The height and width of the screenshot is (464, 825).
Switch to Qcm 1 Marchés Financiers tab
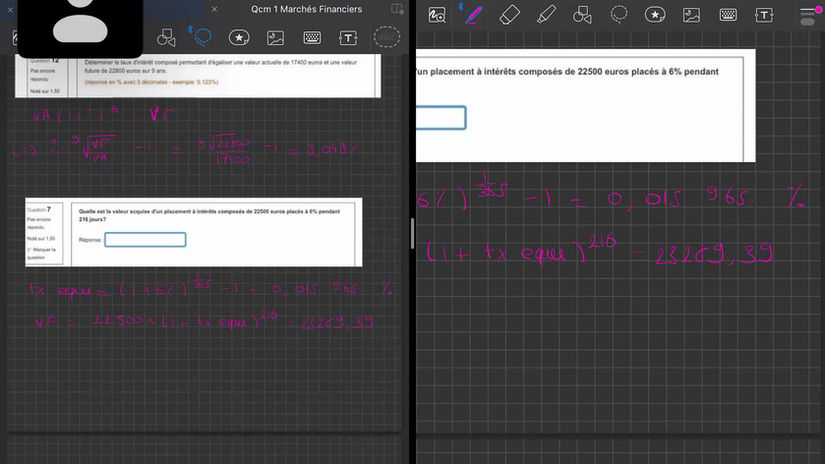[306, 9]
